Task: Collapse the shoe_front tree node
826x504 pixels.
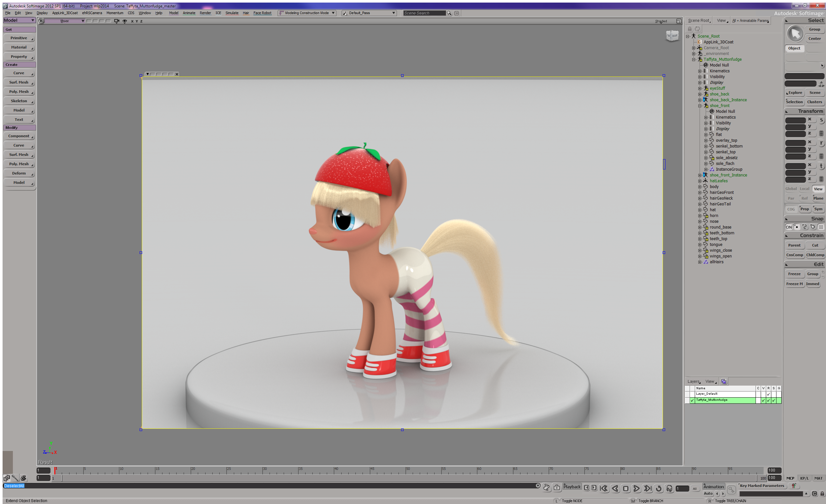Action: click(x=700, y=106)
